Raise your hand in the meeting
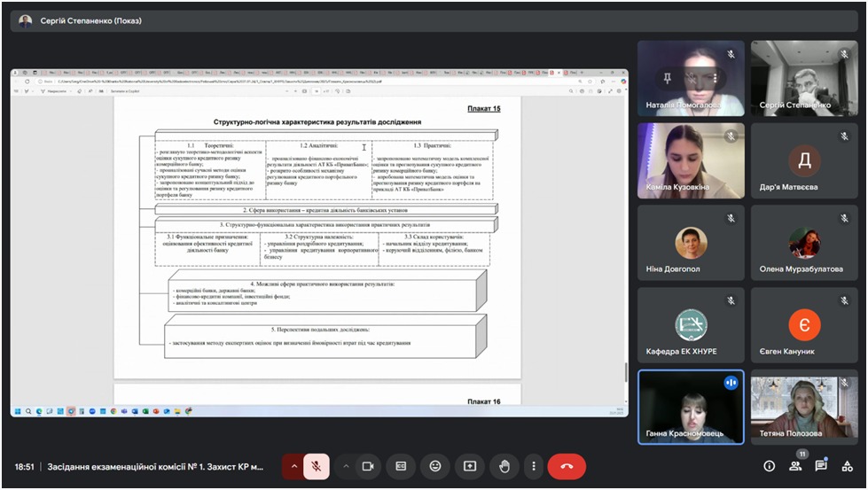The width and height of the screenshot is (868, 490). pos(504,466)
